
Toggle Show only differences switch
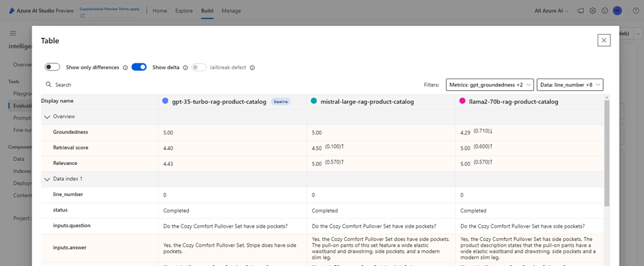click(53, 67)
